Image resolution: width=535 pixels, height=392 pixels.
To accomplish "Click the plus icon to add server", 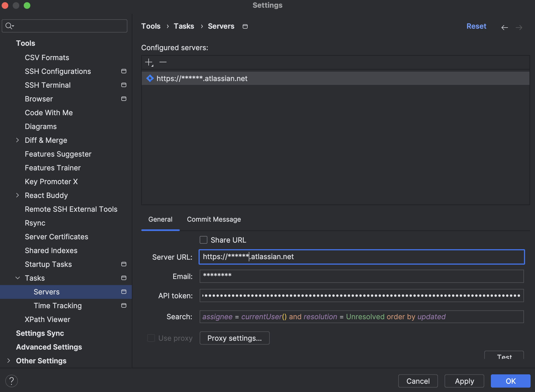I will pyautogui.click(x=149, y=62).
